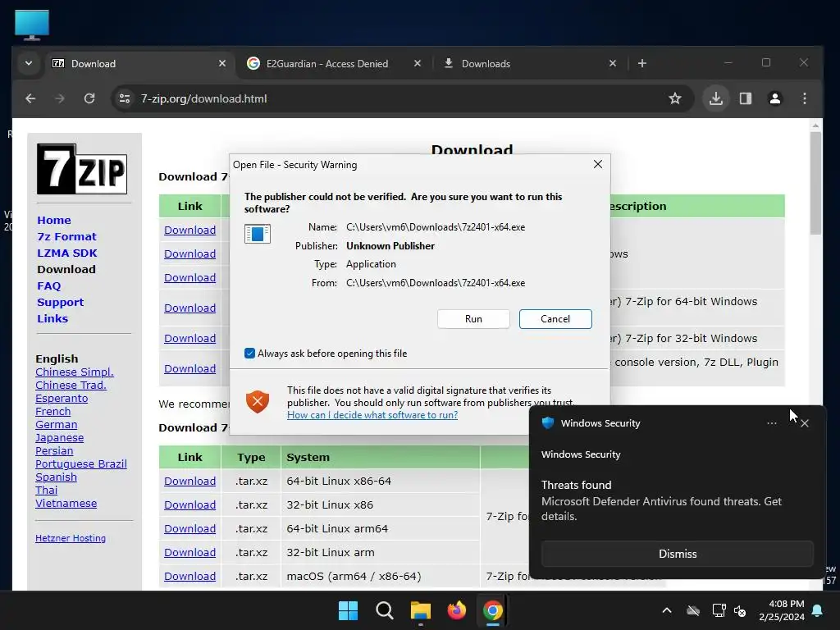Switch language to French
840x630 pixels.
tap(53, 412)
